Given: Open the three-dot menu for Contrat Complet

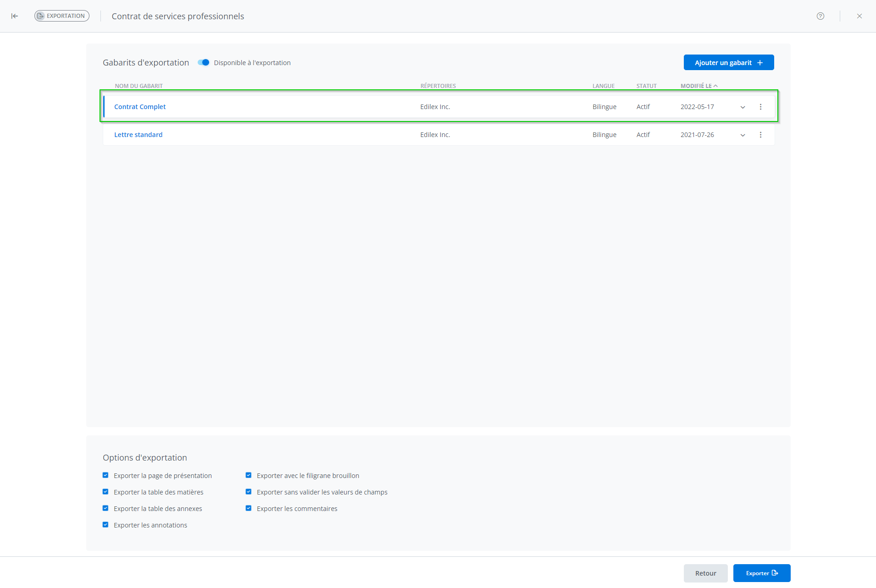Looking at the screenshot, I should tap(760, 107).
